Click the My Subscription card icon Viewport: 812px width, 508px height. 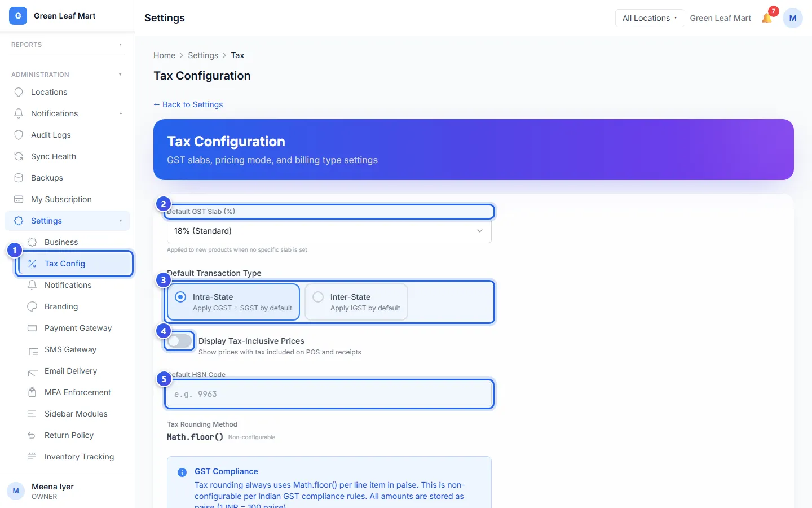pos(19,199)
